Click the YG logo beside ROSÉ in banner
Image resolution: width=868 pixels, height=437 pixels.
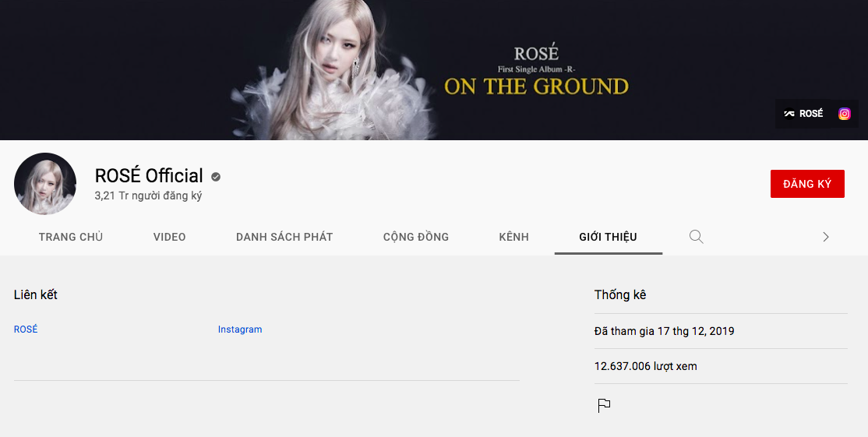coord(789,114)
